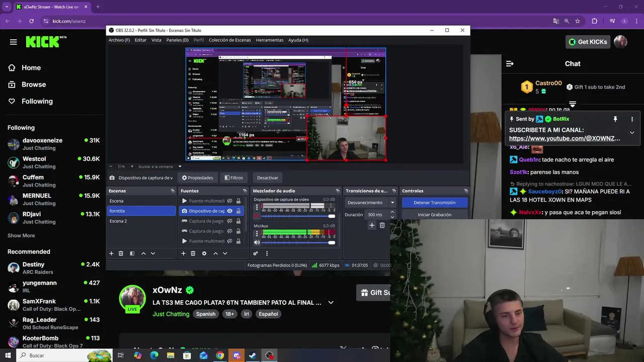Open the YouTube link in pinned message
644x362 pixels.
click(x=565, y=138)
